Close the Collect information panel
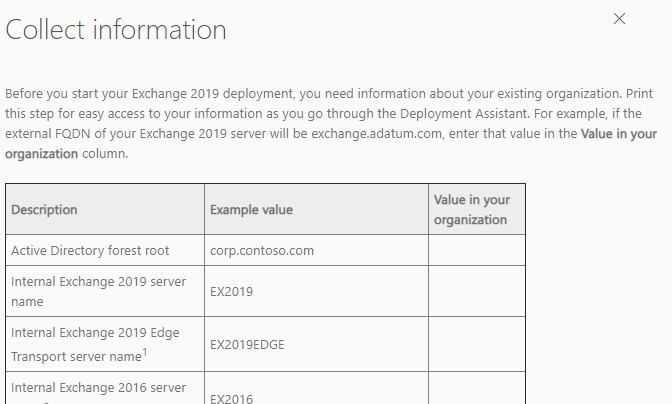The height and width of the screenshot is (404, 672). pyautogui.click(x=619, y=19)
